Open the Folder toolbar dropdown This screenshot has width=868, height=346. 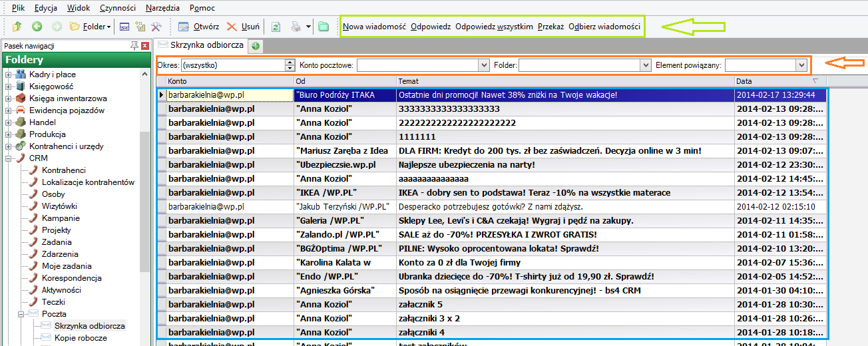tap(91, 27)
